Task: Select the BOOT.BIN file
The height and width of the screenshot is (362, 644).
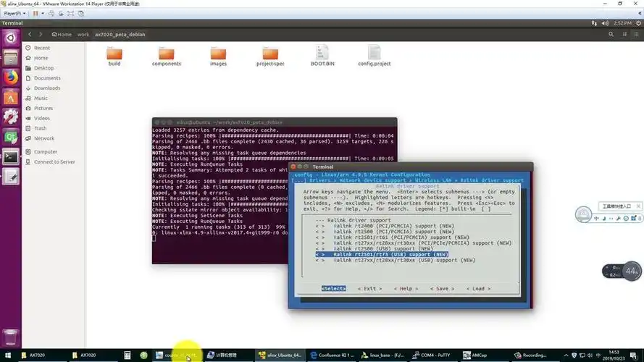Action: [x=322, y=56]
